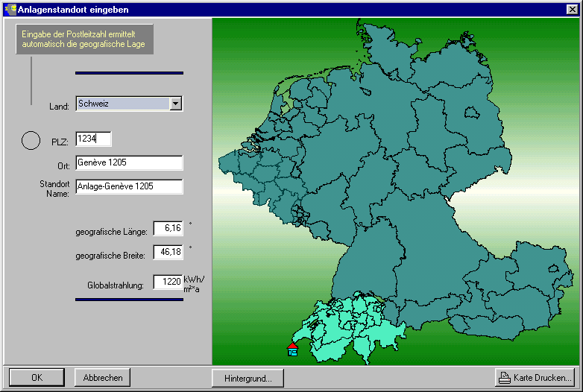Image resolution: width=583 pixels, height=392 pixels.
Task: Close the Anlagenstandort eingeben dialog
Action: tap(573, 9)
